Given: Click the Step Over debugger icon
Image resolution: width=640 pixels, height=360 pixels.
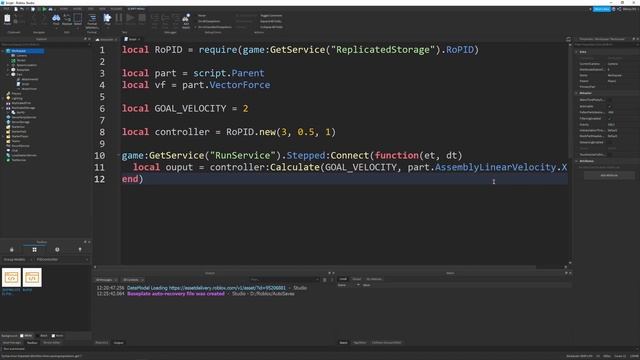Looking at the screenshot, I should tap(165, 19).
